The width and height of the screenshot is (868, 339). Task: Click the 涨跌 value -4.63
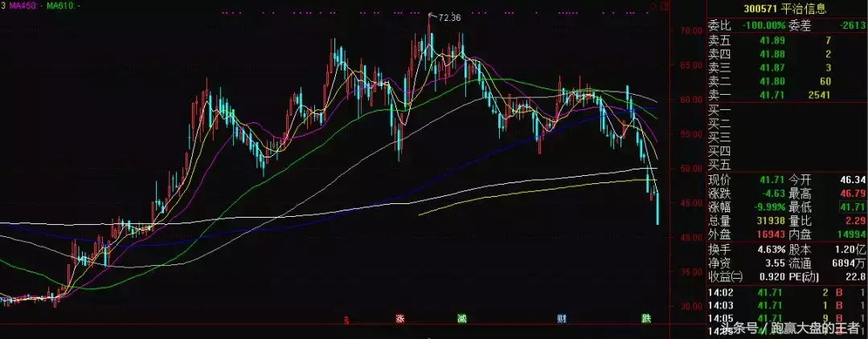click(x=774, y=194)
